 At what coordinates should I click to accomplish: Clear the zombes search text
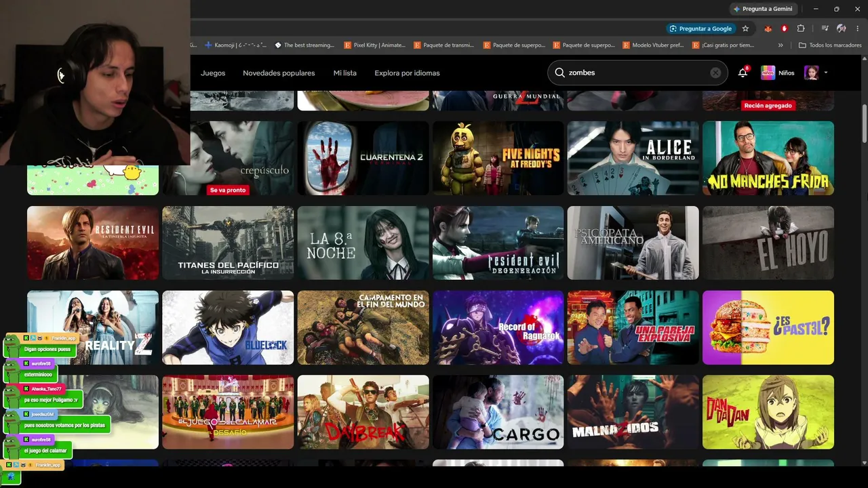[715, 73]
